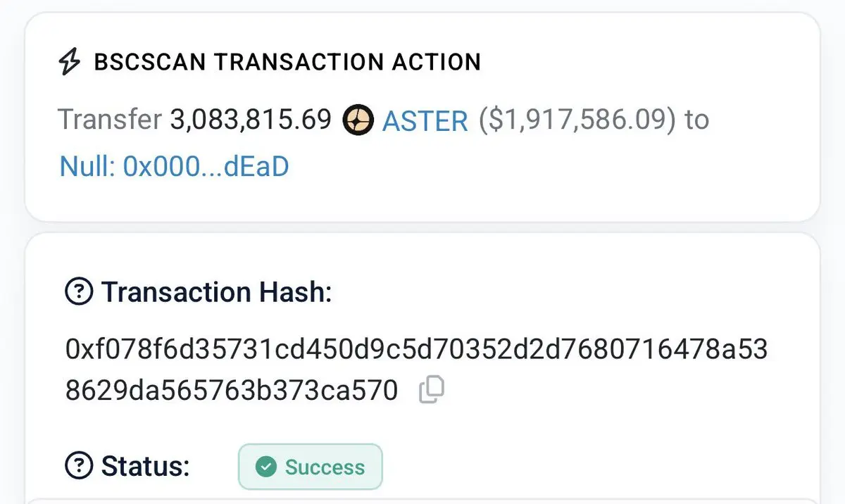The width and height of the screenshot is (845, 504).
Task: Click the Status: label
Action: coord(146,466)
